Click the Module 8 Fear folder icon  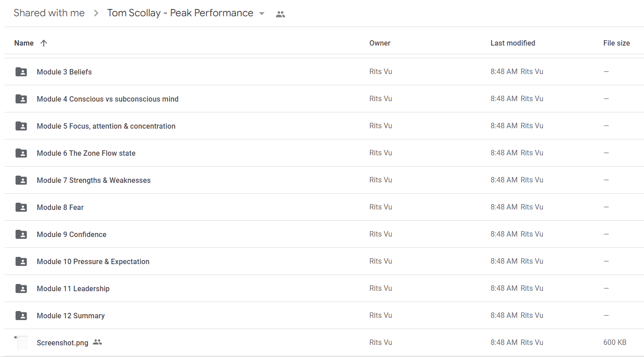tap(21, 207)
